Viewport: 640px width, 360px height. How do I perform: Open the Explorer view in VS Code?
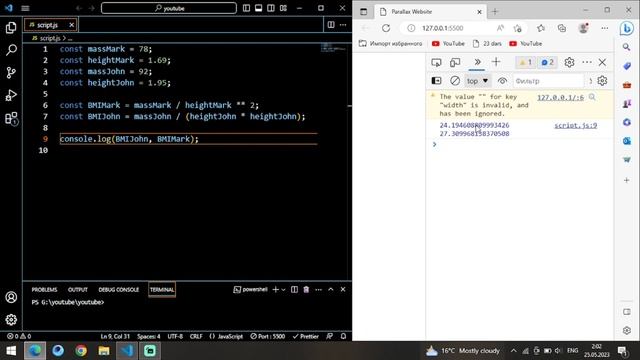[11, 27]
